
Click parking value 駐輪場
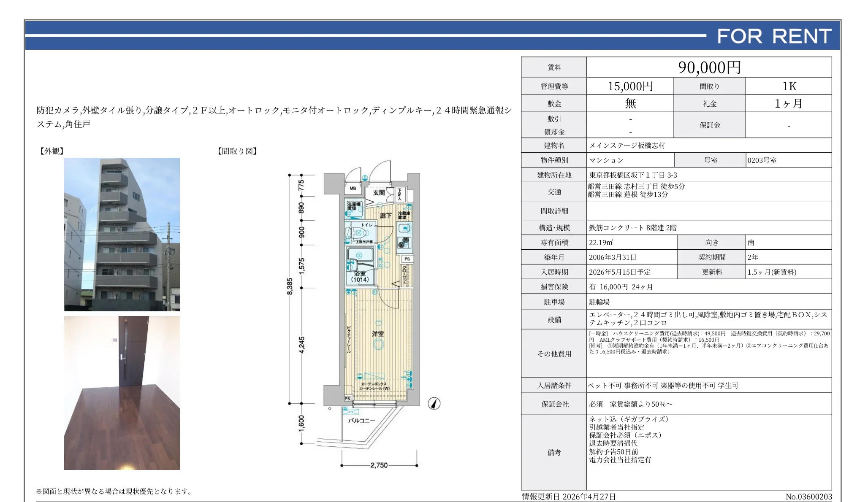[x=599, y=302]
